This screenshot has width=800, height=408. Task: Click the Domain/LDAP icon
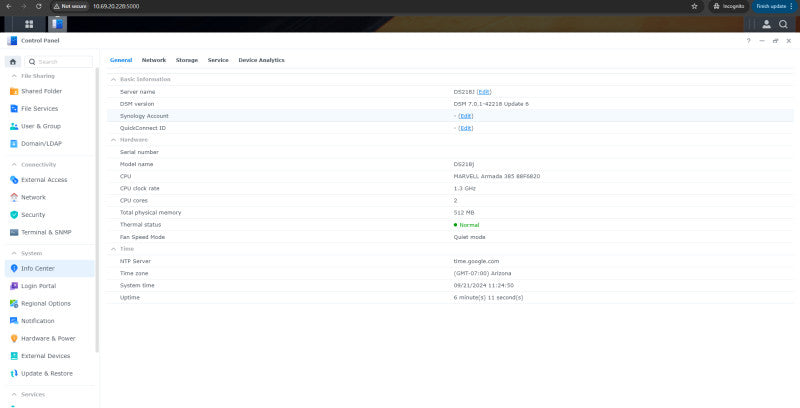pyautogui.click(x=14, y=144)
